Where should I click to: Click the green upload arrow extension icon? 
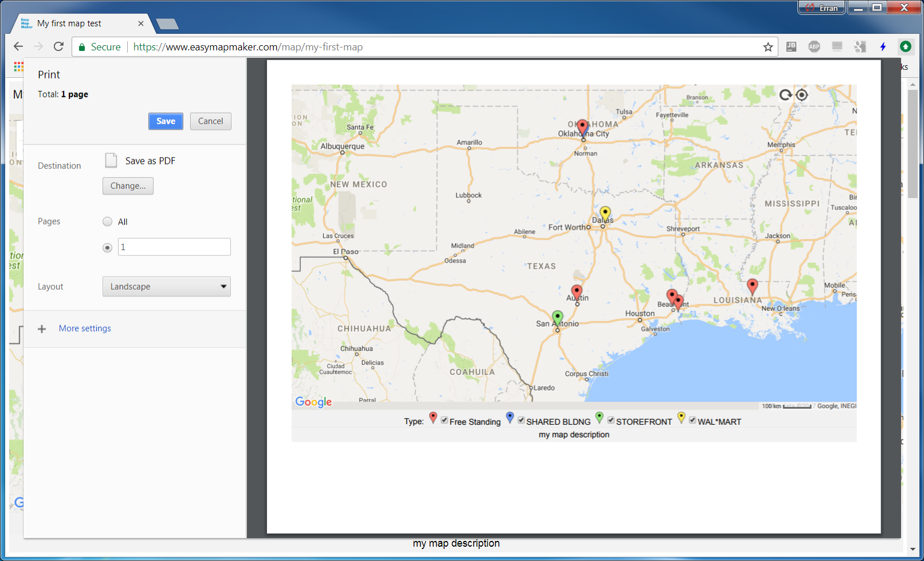(x=905, y=46)
